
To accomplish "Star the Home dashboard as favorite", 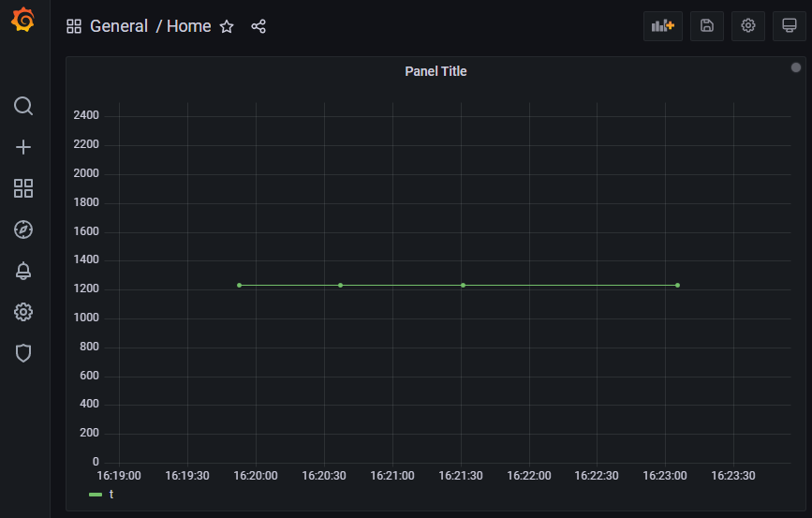I will tap(227, 26).
